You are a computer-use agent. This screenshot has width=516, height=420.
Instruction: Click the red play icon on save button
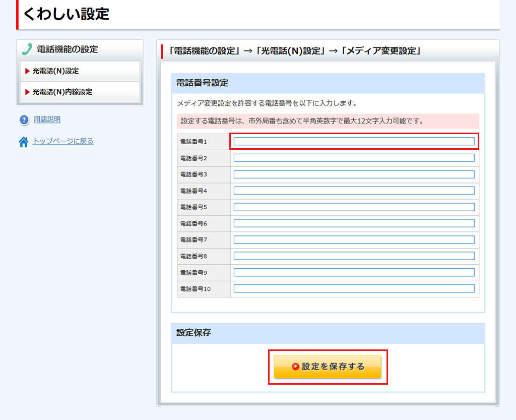point(295,367)
